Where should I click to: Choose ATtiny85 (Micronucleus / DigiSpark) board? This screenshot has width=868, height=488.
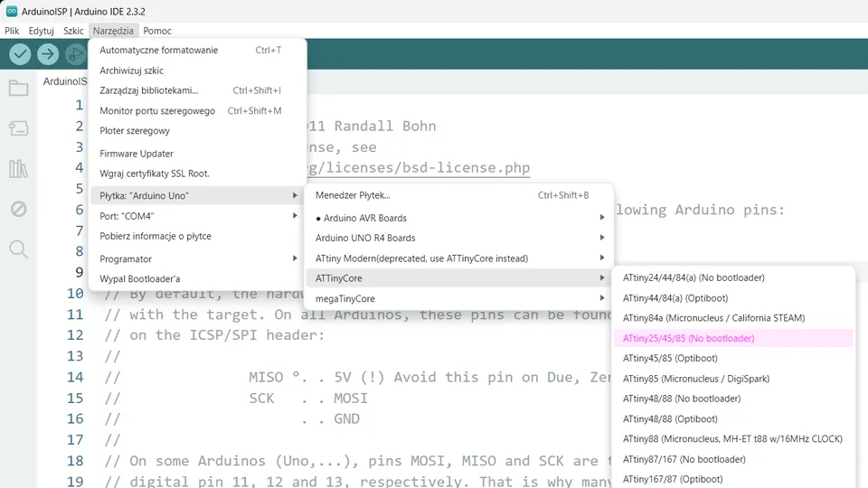point(696,379)
